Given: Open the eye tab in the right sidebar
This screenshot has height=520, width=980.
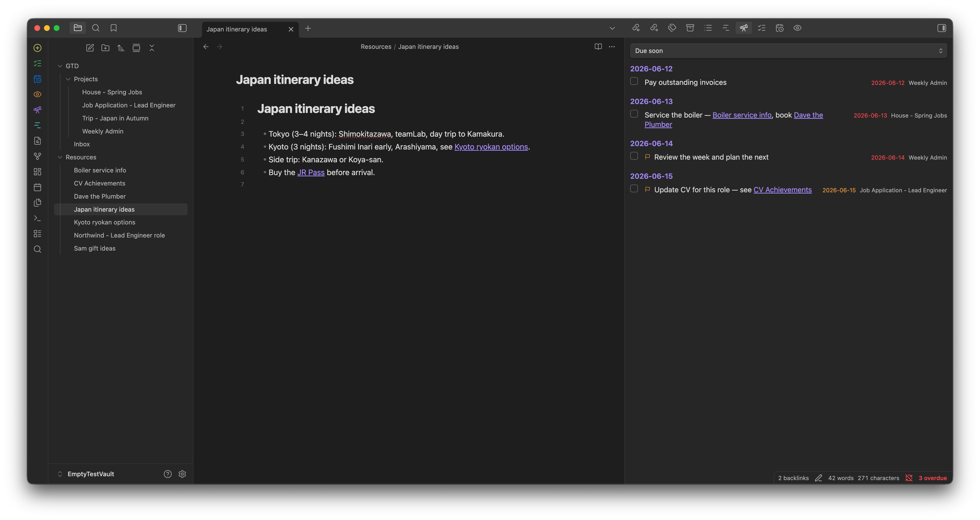Looking at the screenshot, I should click(x=797, y=28).
